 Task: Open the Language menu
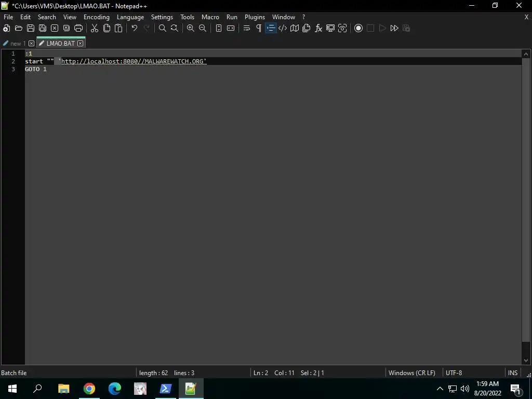(130, 17)
